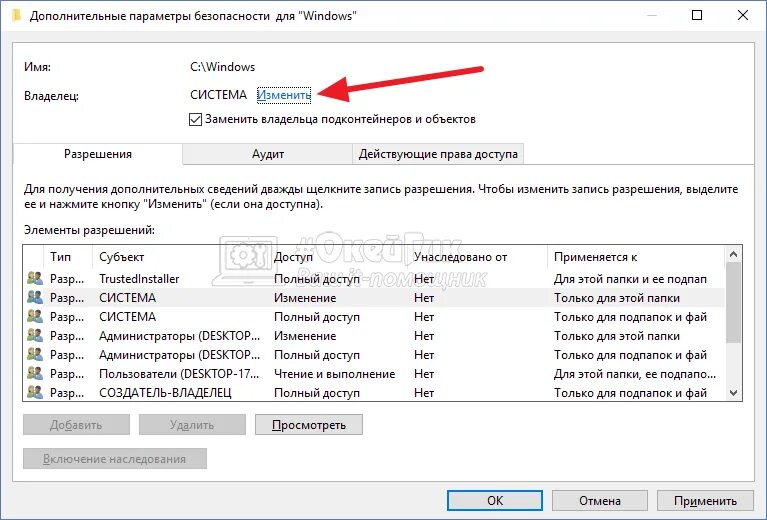The width and height of the screenshot is (767, 520).
Task: Click the list scrollbar up arrow
Action: click(733, 254)
